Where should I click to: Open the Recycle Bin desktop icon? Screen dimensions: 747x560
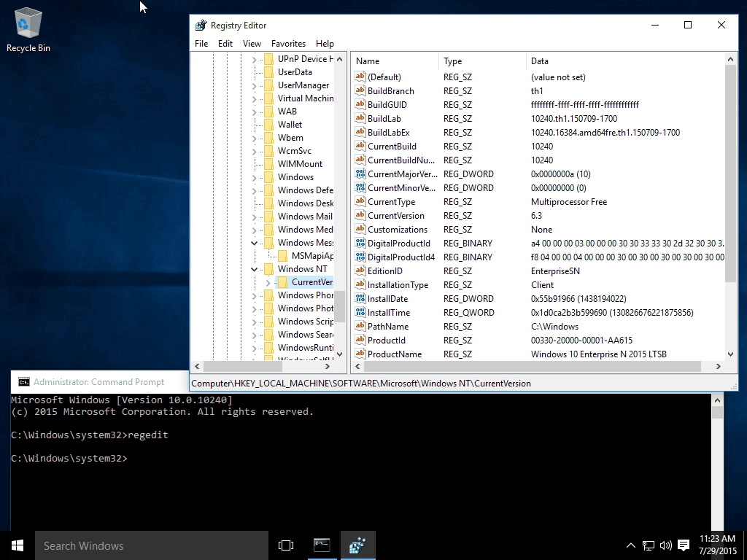[x=28, y=29]
